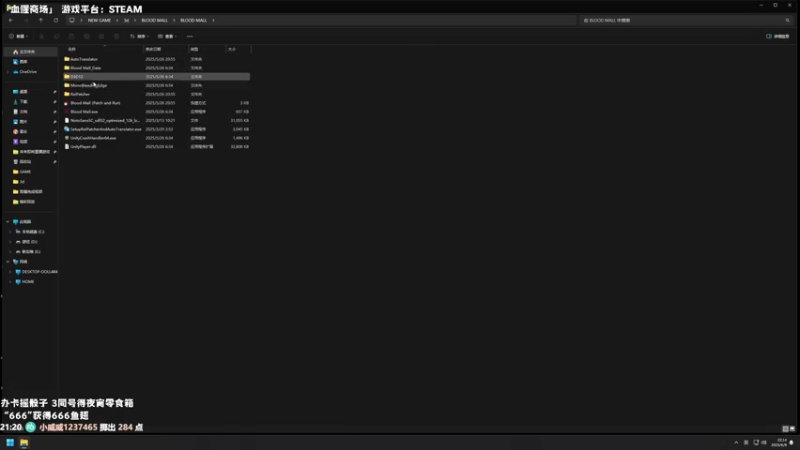This screenshot has height=450, width=800.
Task: Click the Rename icon in toolbar
Action: (x=86, y=36)
